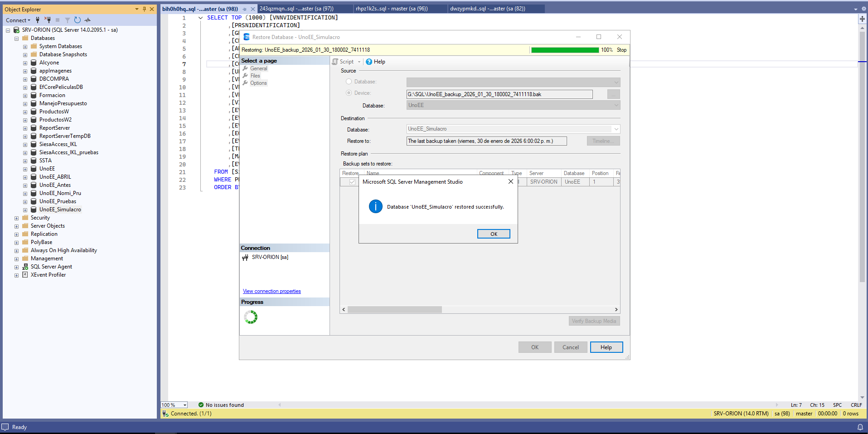Click the UnoEE_Simulacro database icon

point(34,210)
